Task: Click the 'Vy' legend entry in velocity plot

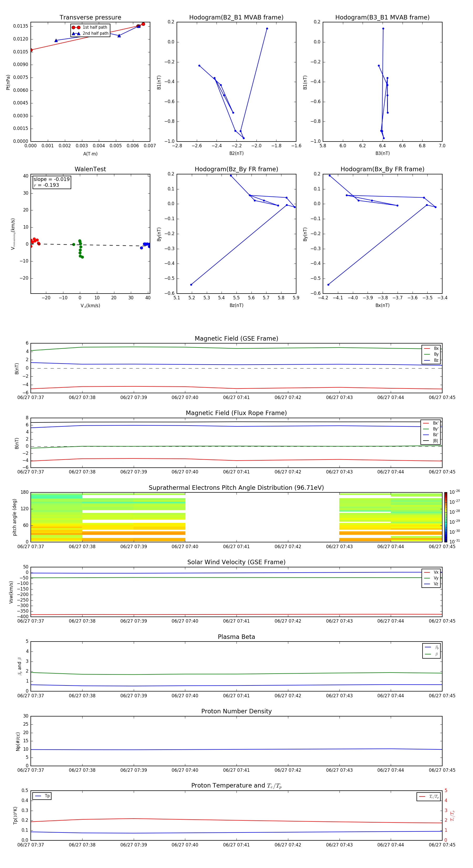Action: (x=431, y=578)
